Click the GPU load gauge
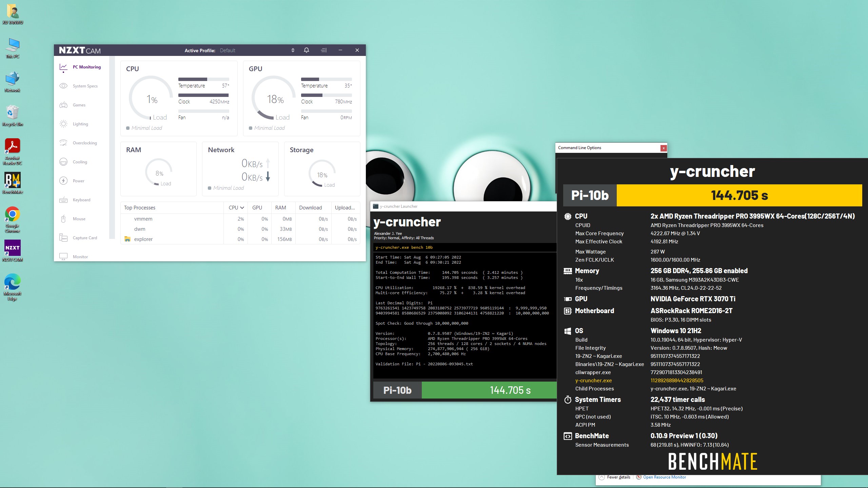Screen dimensions: 868x488 point(274,98)
